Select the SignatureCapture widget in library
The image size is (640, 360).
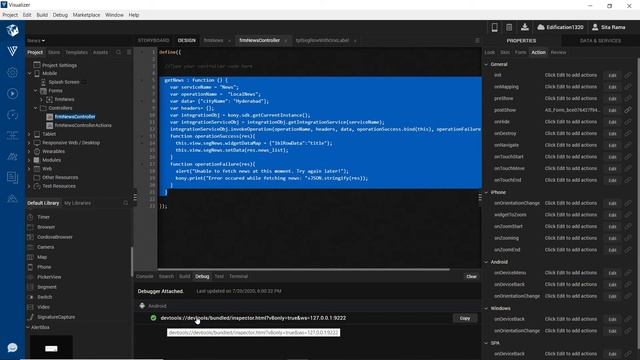coord(56,317)
